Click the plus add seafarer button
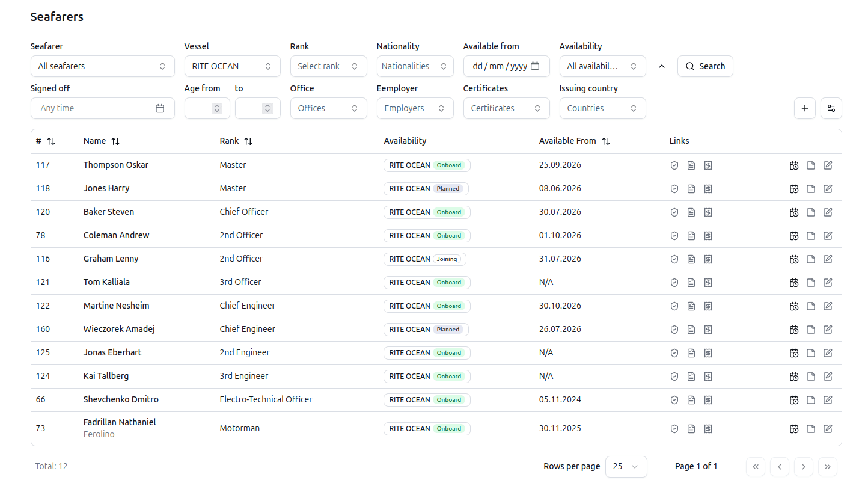 [805, 108]
